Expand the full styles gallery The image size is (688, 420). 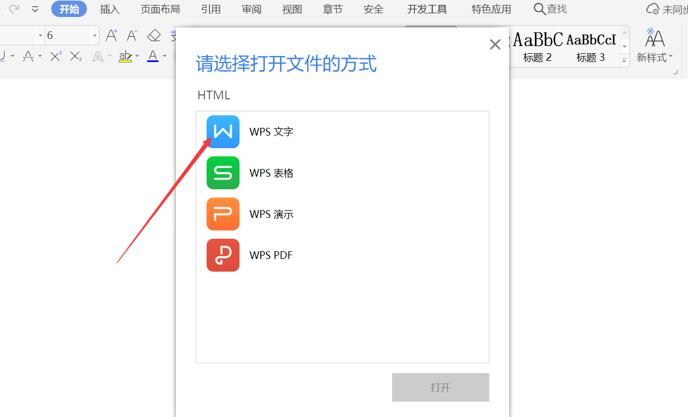[624, 61]
